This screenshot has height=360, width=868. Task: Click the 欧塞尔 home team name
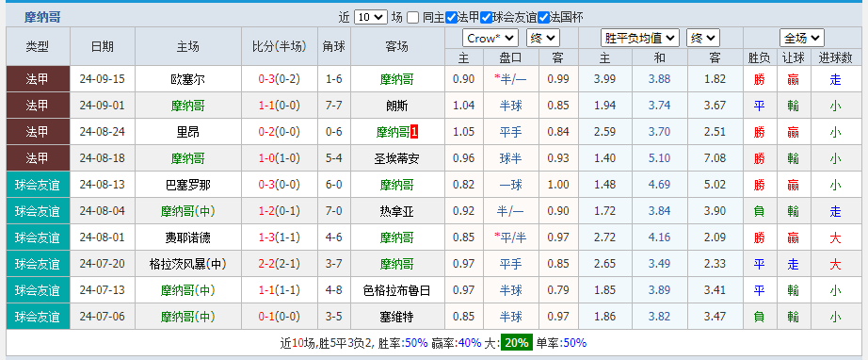[187, 79]
